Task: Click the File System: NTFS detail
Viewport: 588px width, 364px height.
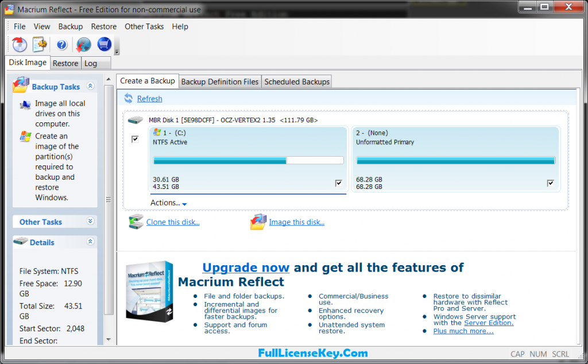Action: (x=49, y=271)
